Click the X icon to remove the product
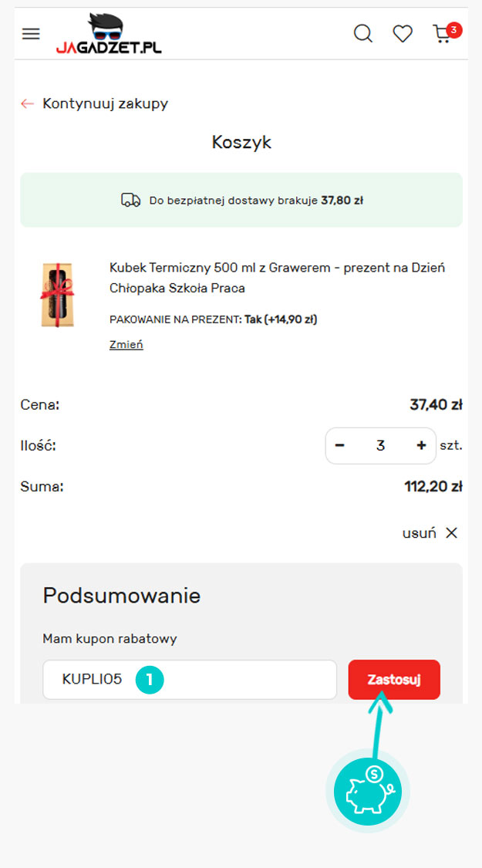The height and width of the screenshot is (868, 482). (x=452, y=533)
